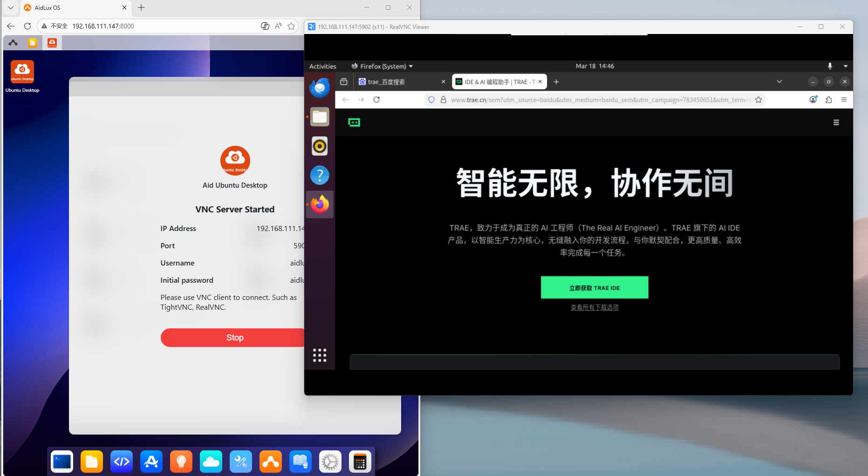Open the Edge tab actions chevron

pyautogui.click(x=11, y=7)
